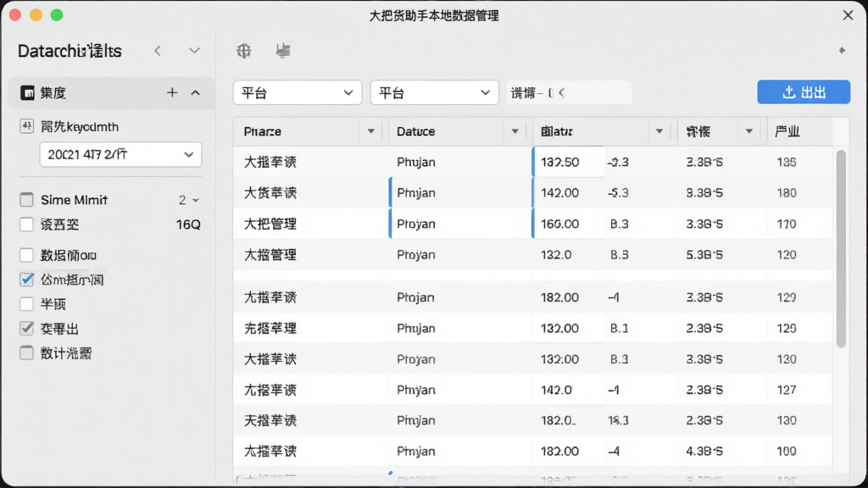Uncheck the gray checked 出 checkbox
868x488 pixels.
pos(26,328)
